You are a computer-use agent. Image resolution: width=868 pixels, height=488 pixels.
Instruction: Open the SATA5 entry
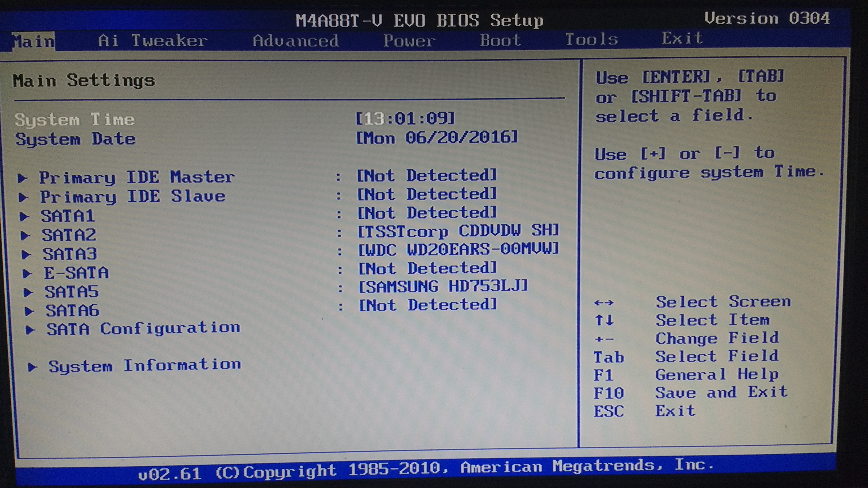click(72, 292)
